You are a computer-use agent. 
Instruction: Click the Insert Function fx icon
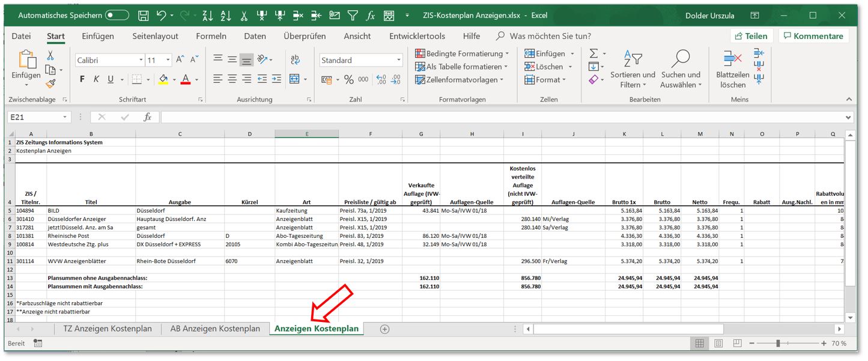click(371, 16)
